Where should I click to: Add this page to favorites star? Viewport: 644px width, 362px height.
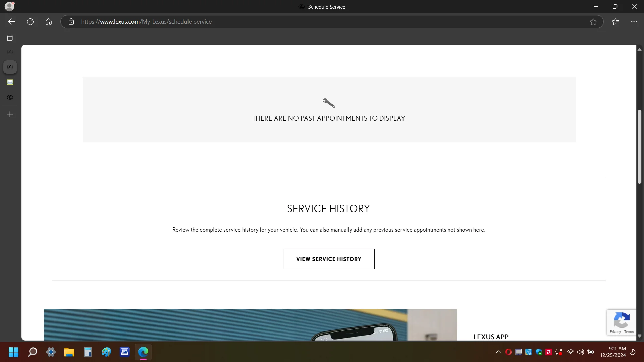click(593, 22)
